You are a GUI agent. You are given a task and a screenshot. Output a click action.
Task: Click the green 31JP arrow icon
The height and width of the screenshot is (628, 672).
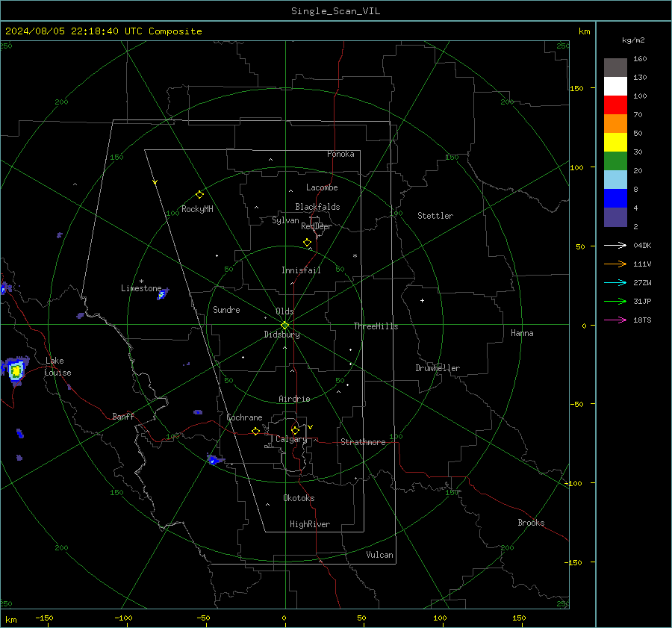click(x=615, y=302)
